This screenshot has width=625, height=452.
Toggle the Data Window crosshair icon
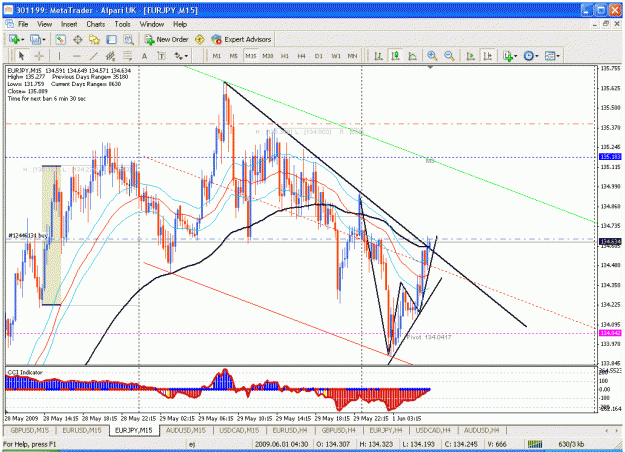click(x=77, y=39)
